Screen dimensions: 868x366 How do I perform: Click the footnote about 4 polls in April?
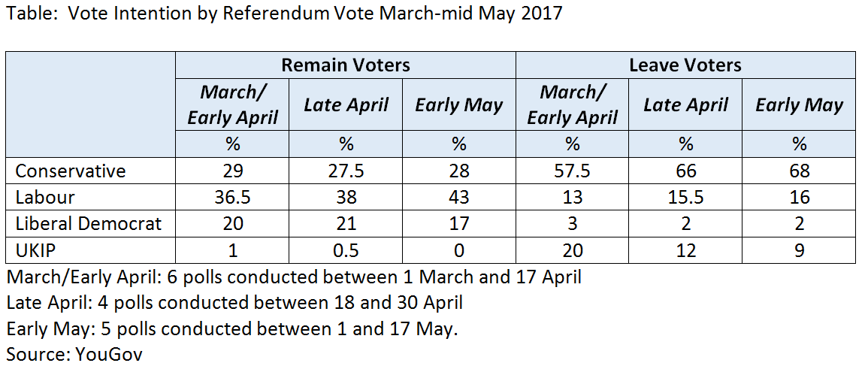pyautogui.click(x=234, y=302)
